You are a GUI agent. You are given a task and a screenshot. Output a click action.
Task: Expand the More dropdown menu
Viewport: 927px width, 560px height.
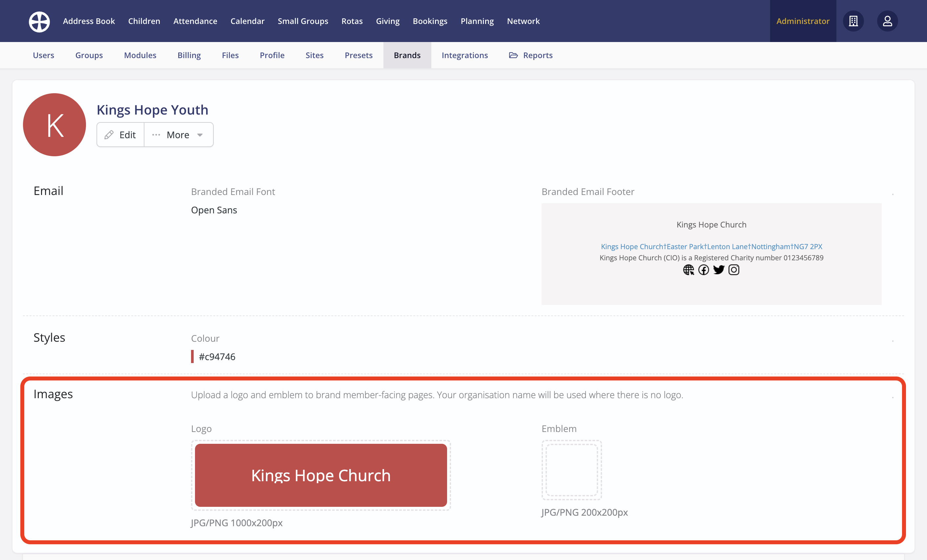(178, 135)
